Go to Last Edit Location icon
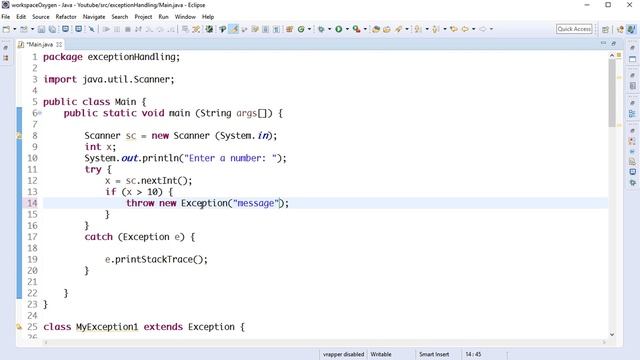The image size is (640, 360). coord(453,29)
